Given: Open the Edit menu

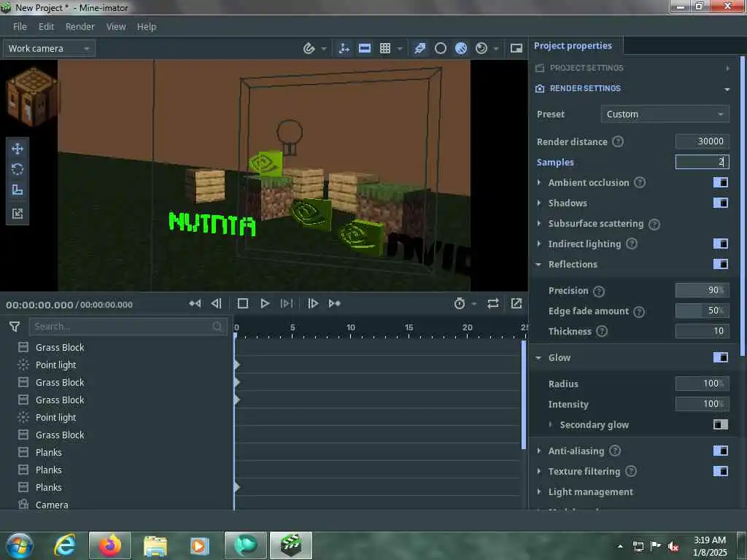Looking at the screenshot, I should pos(46,27).
